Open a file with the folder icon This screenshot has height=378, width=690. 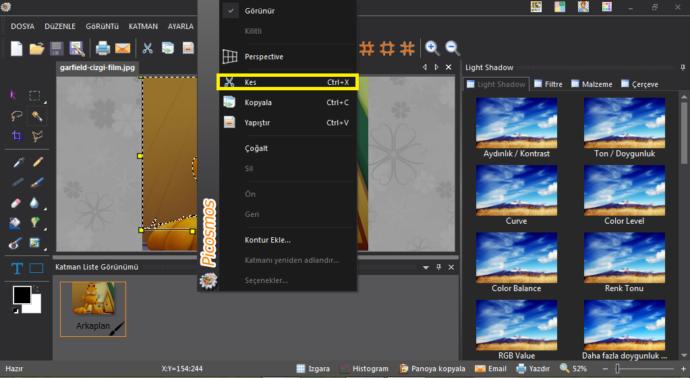click(37, 48)
